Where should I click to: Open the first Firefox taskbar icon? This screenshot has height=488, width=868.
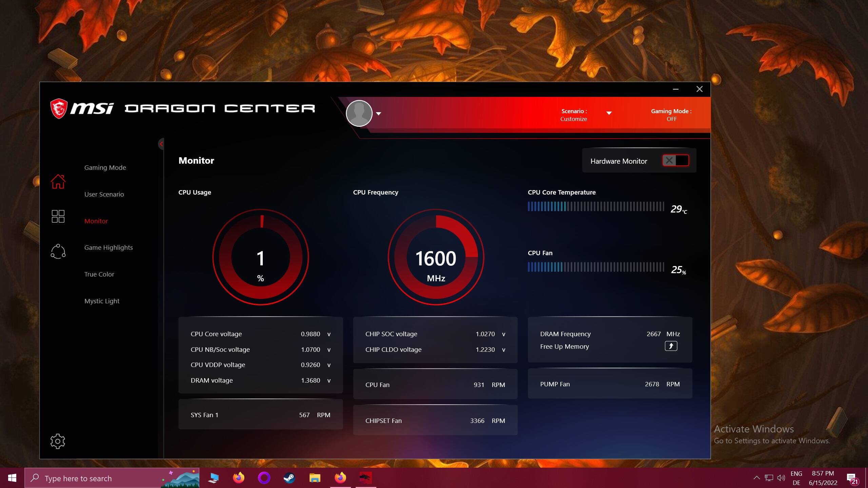pyautogui.click(x=238, y=478)
